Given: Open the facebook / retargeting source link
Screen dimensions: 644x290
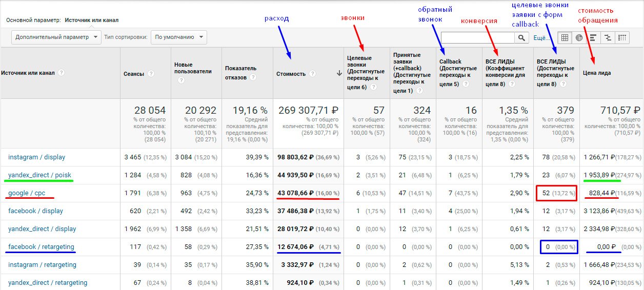Looking at the screenshot, I should (x=42, y=246).
